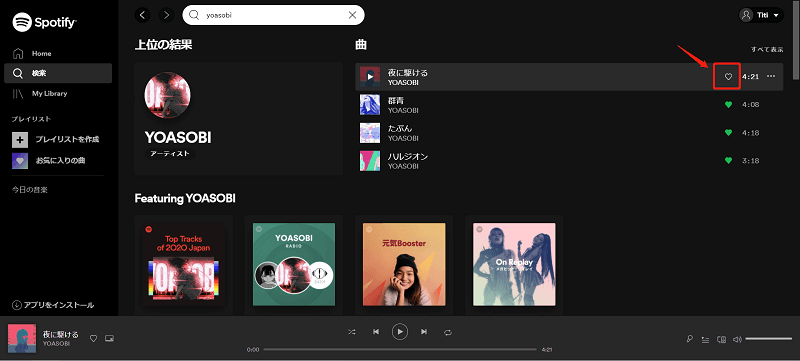Click 夜に駆ける title in player bar
The height and width of the screenshot is (361, 800).
(x=61, y=334)
